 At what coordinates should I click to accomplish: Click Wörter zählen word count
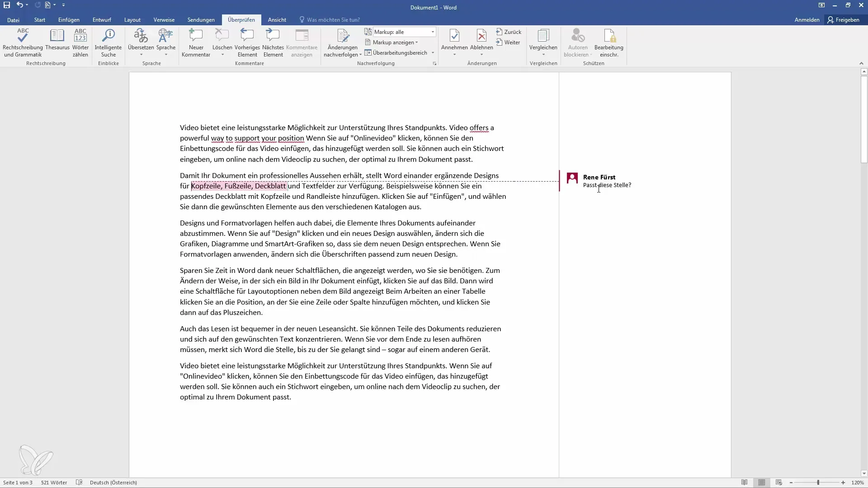pos(80,43)
